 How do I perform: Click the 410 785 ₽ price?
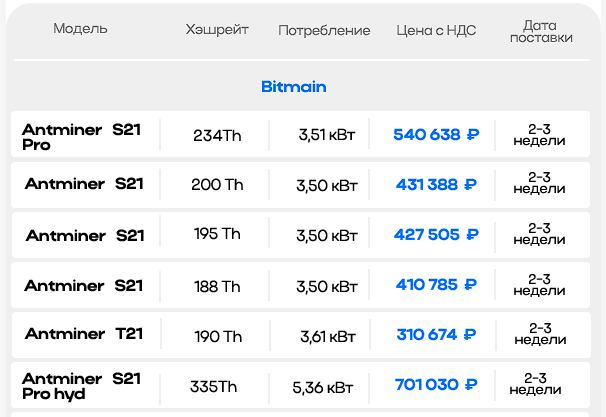point(436,286)
